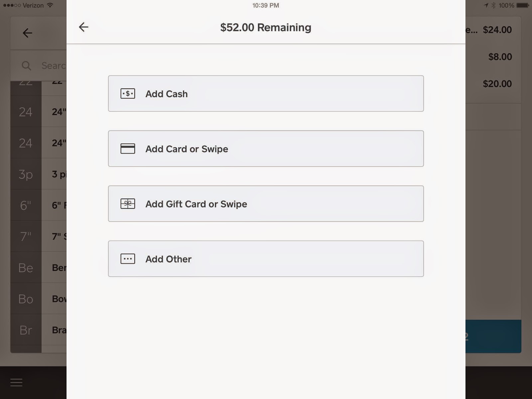
Task: Click the $24.00 cart line item
Action: coord(493,30)
